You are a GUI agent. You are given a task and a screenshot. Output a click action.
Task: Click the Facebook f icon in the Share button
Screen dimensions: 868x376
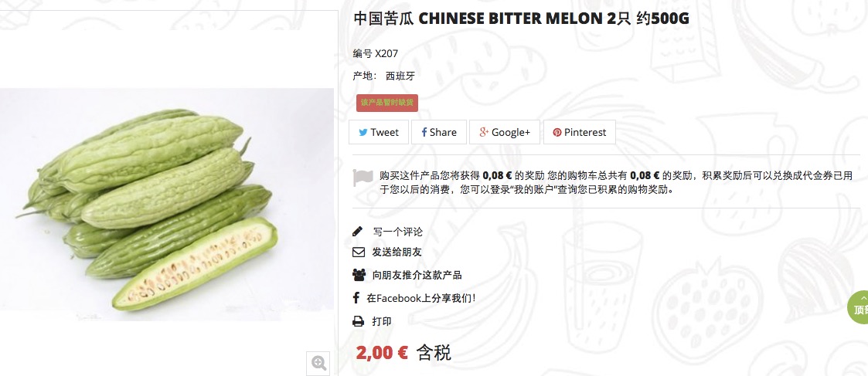[x=424, y=132]
